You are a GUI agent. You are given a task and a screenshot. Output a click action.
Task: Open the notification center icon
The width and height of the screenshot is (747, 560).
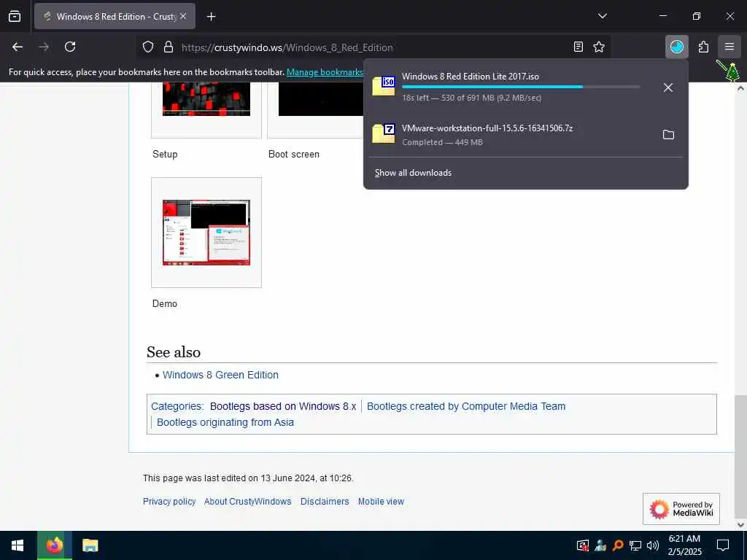723,545
